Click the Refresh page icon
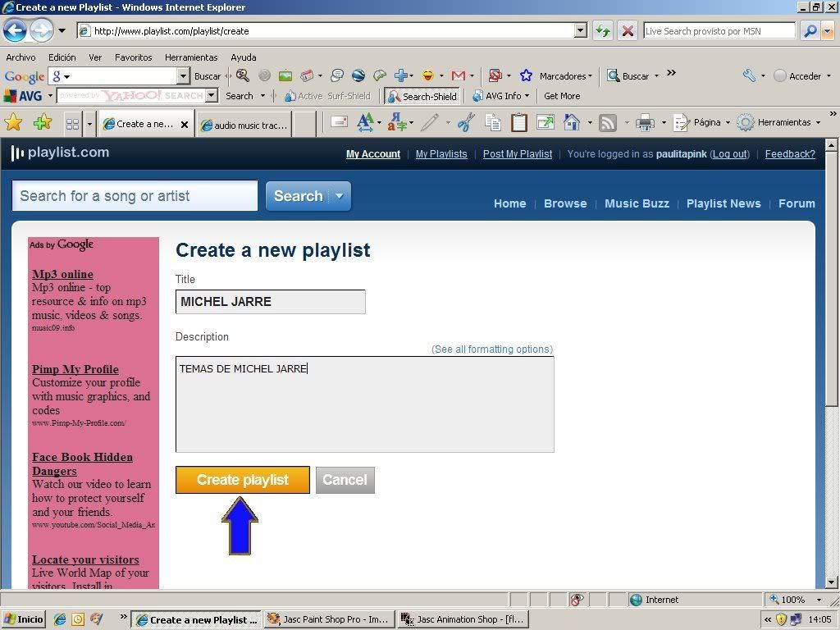840x630 pixels. pos(603,31)
